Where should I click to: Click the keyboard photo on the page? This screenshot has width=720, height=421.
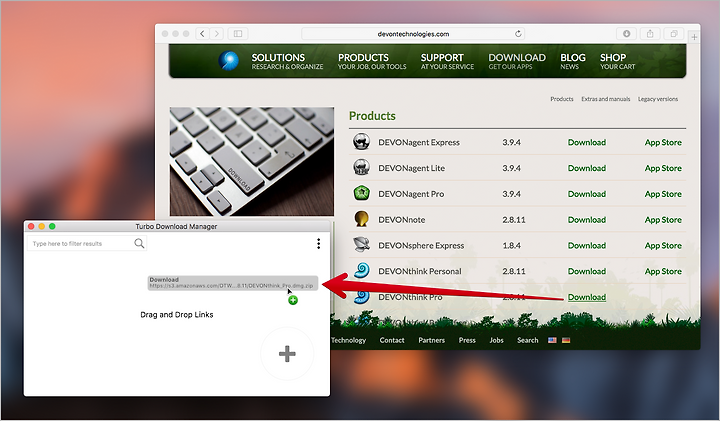coord(252,162)
